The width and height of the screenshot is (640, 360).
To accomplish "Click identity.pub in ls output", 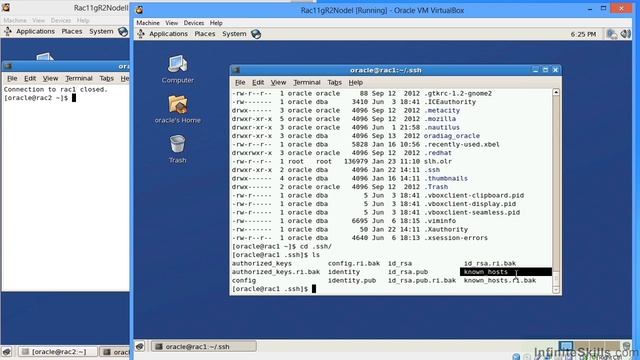I will 352,280.
